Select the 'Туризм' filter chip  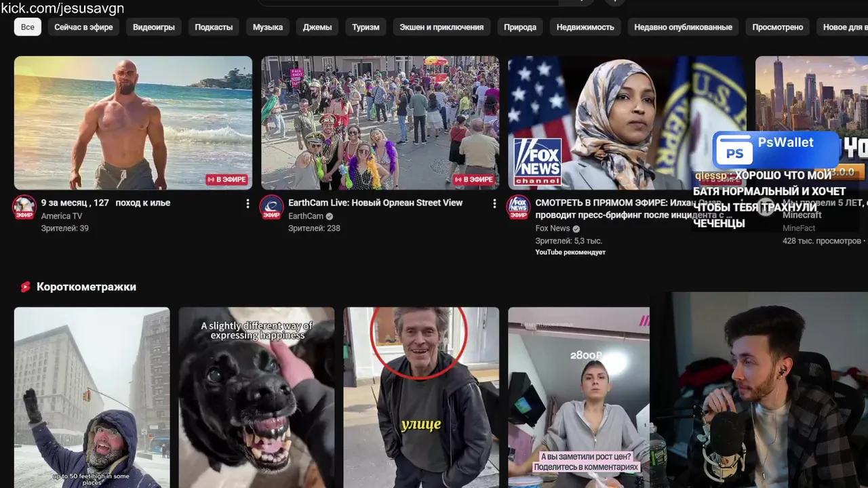coord(366,27)
